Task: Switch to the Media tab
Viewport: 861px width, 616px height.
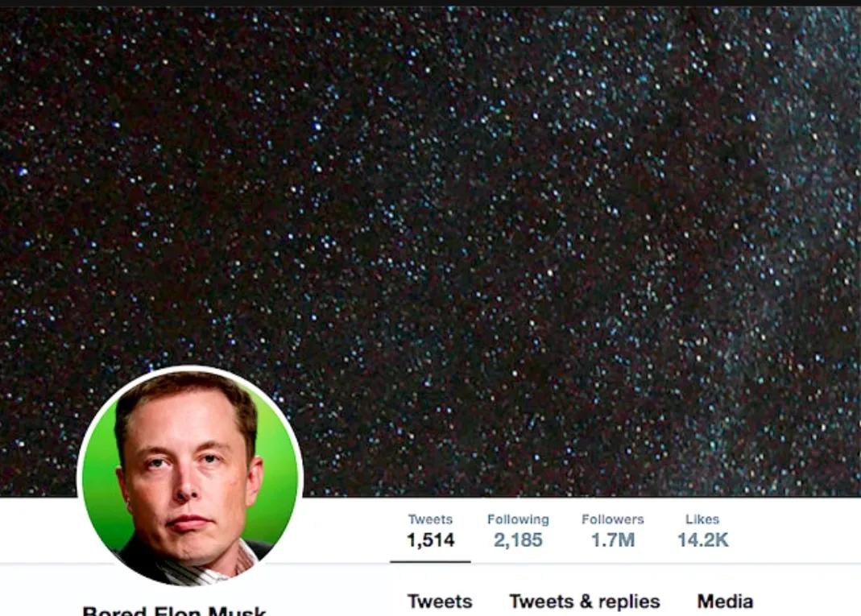Action: (x=725, y=602)
